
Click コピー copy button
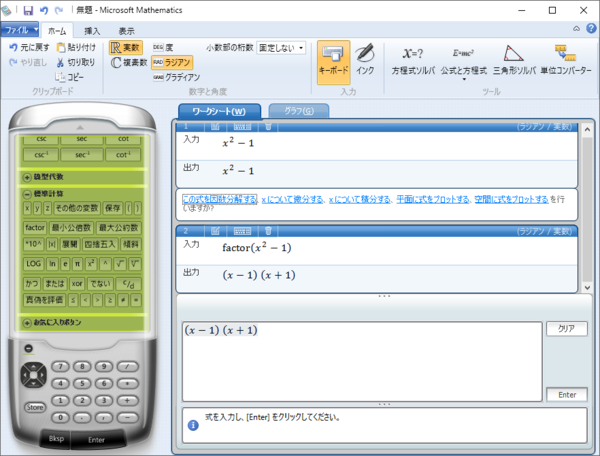[x=69, y=77]
